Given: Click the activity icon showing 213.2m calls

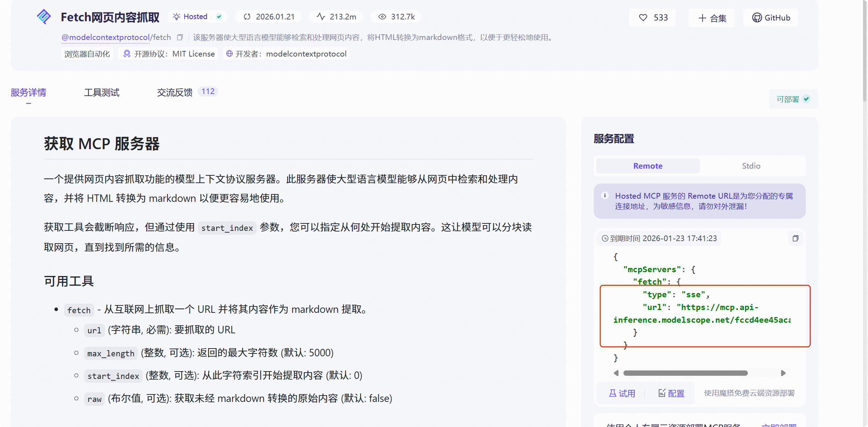Looking at the screenshot, I should click(320, 17).
